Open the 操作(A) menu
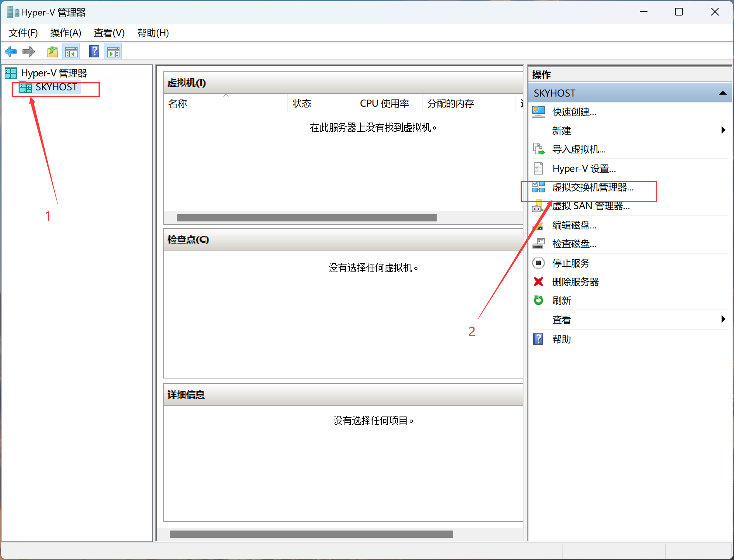This screenshot has width=734, height=560. [x=66, y=33]
